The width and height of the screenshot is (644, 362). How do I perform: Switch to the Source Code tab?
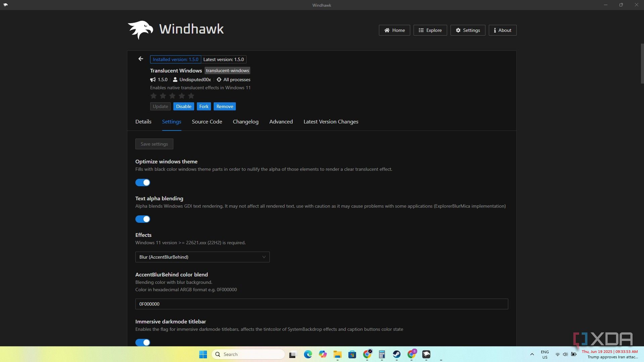tap(207, 122)
